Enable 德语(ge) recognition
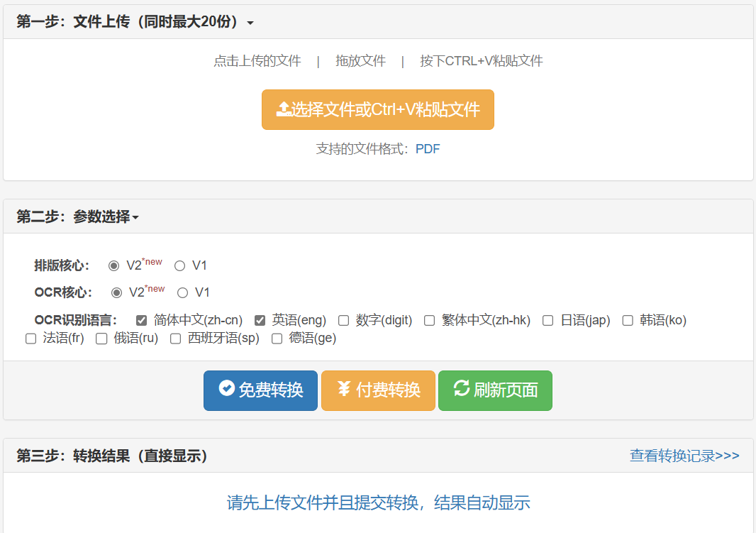This screenshot has width=756, height=533. click(x=277, y=339)
